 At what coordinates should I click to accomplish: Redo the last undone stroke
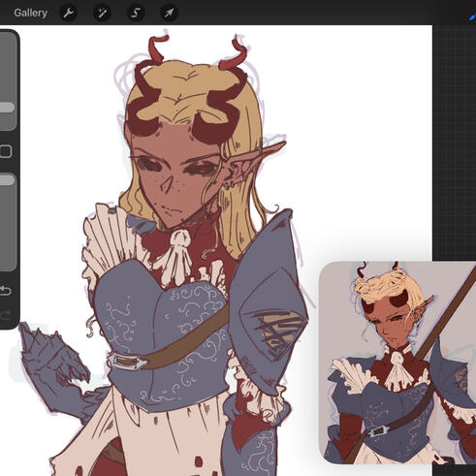coord(5,314)
